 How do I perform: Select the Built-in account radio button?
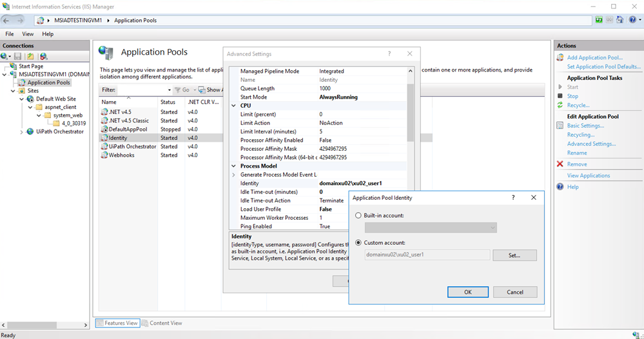click(358, 215)
